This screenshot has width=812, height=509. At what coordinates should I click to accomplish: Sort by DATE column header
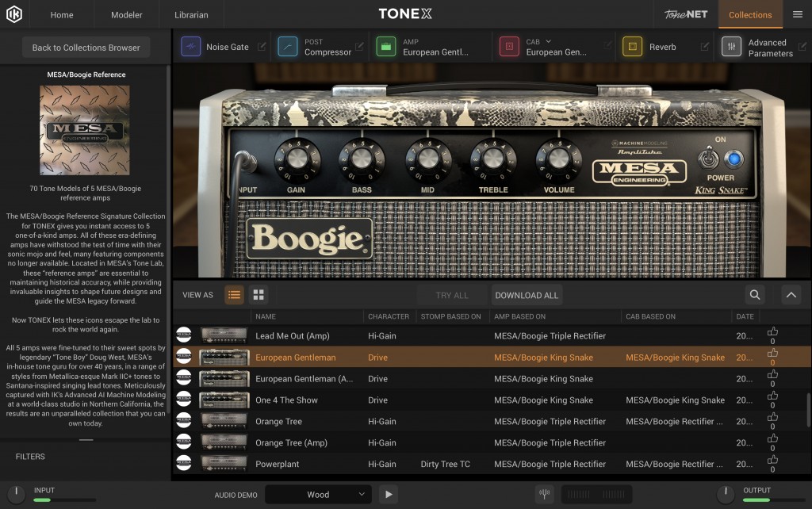click(x=745, y=316)
